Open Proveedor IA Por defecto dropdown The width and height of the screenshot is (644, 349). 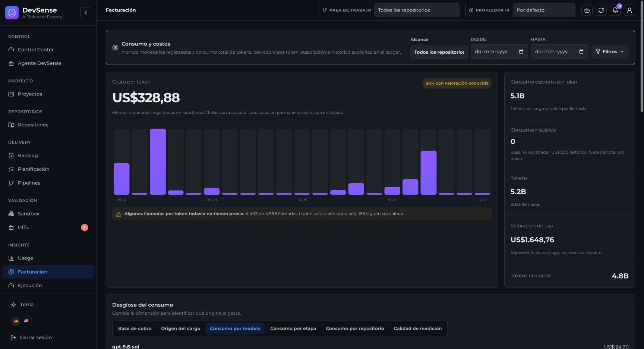coord(544,10)
